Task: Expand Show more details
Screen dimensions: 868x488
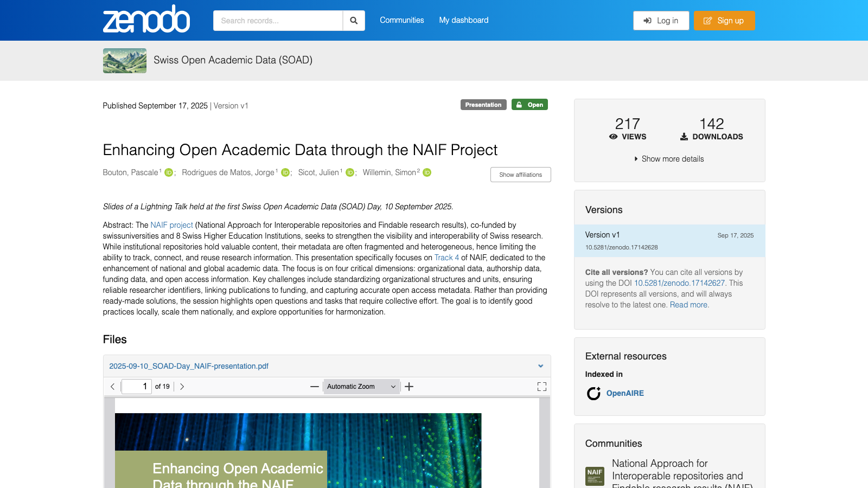Action: (x=669, y=159)
